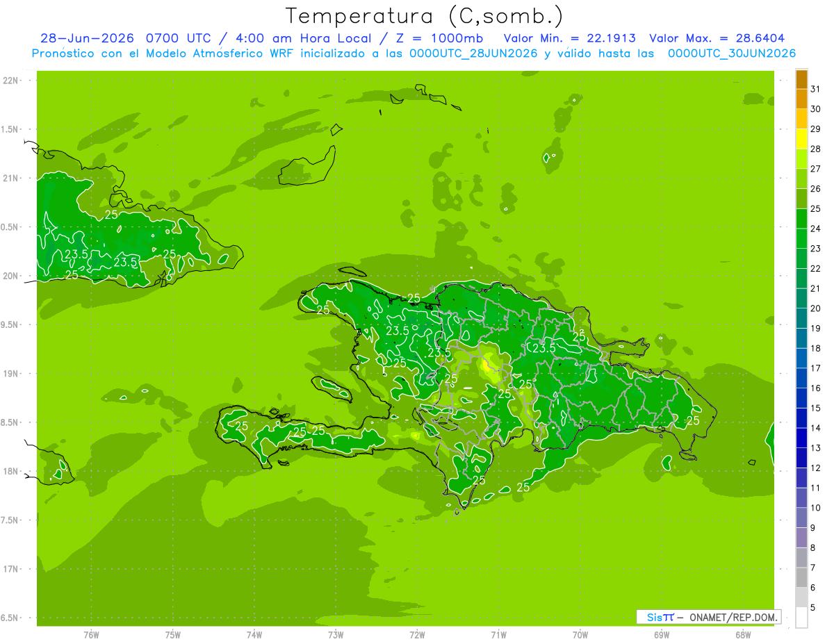Click the dark orange swatch above 31
Image resolution: width=834 pixels, height=644 pixels.
(x=801, y=80)
